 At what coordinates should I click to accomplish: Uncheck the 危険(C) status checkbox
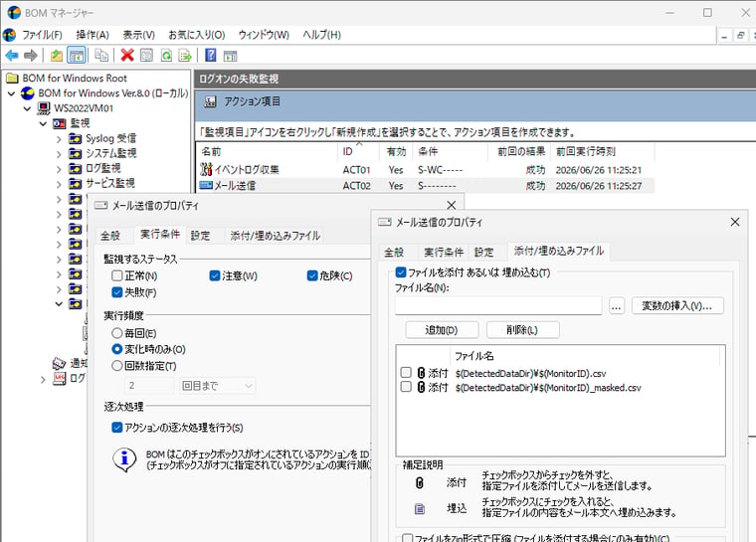click(x=312, y=275)
